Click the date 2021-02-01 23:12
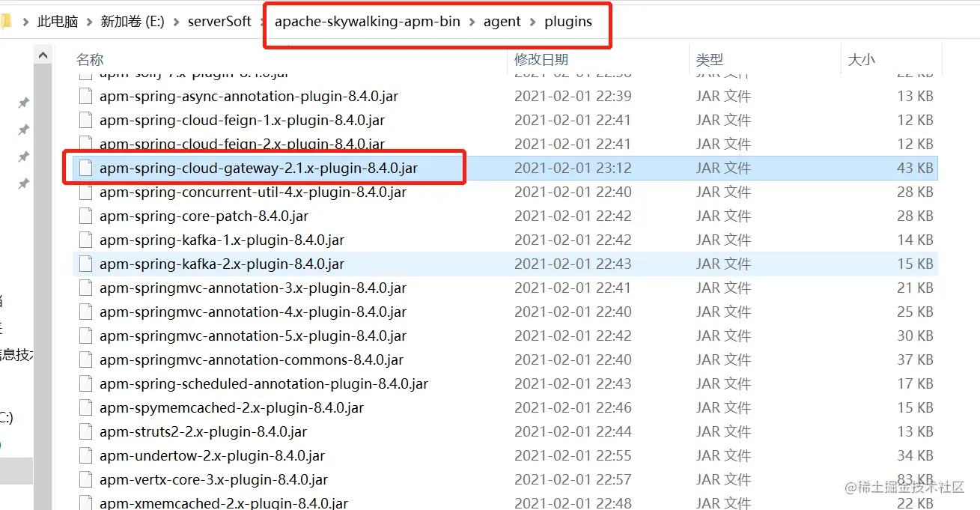Image resolution: width=980 pixels, height=510 pixels. point(573,168)
